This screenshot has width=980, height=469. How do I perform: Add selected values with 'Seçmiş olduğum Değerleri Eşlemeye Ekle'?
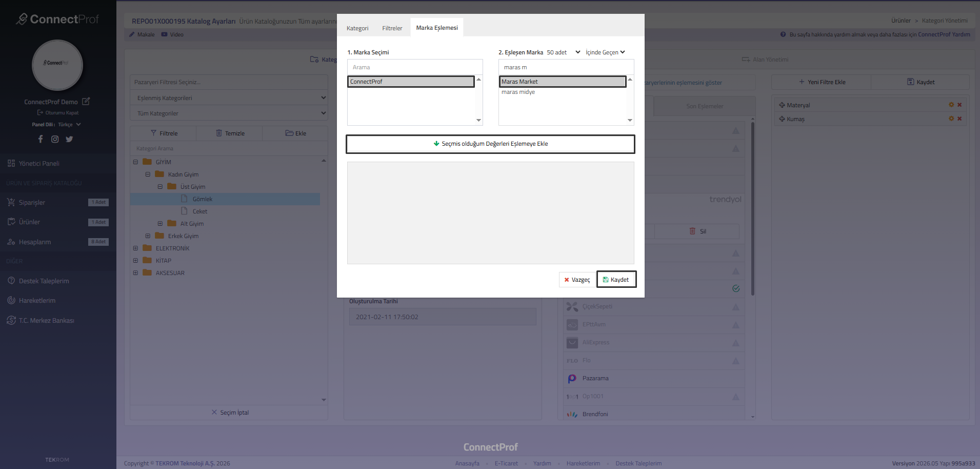tap(490, 144)
